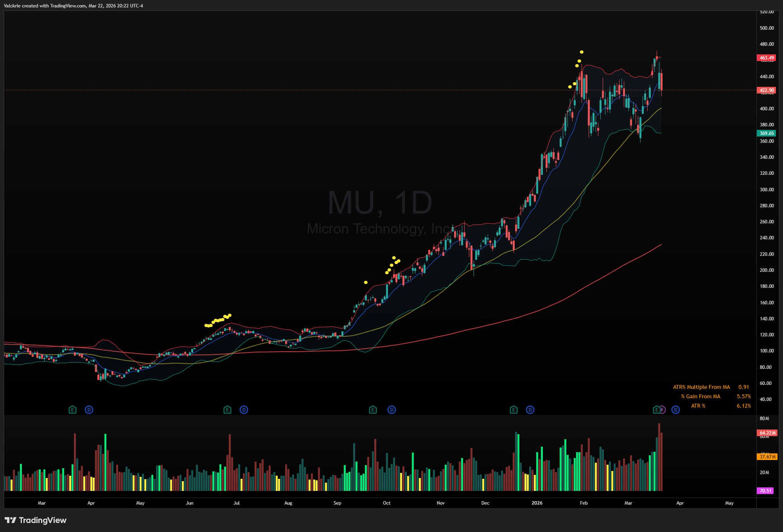Screen dimensions: 783x532
Task: Click the dividend D marker in early October
Action: pos(391,410)
